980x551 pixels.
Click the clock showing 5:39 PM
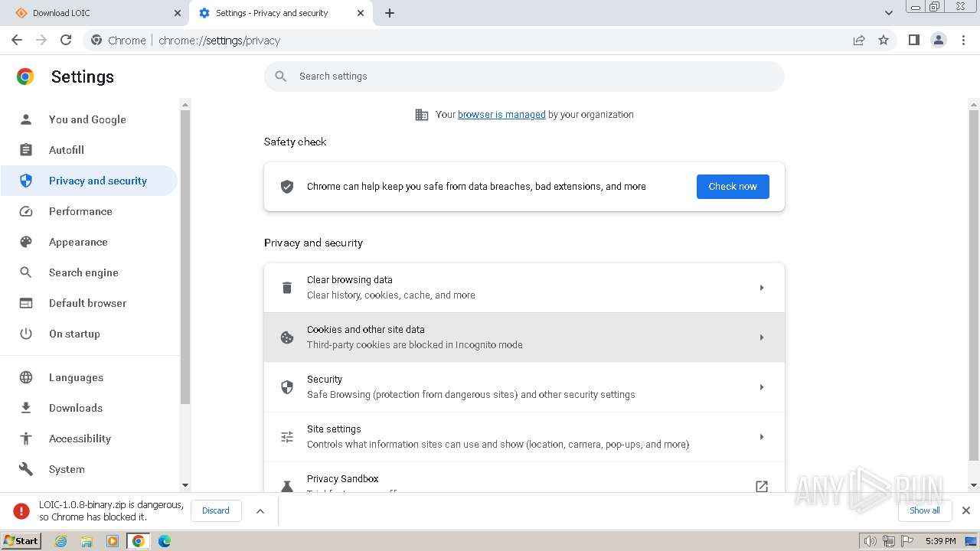940,541
